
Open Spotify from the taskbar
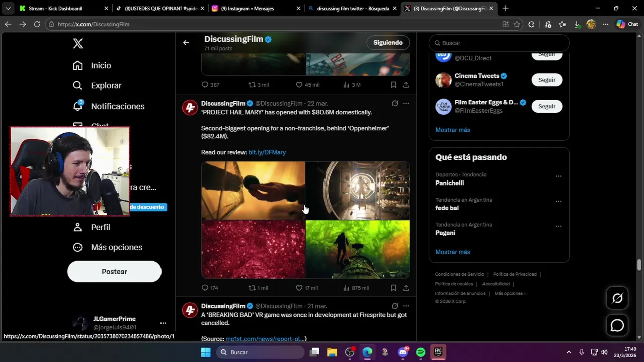[x=421, y=352]
